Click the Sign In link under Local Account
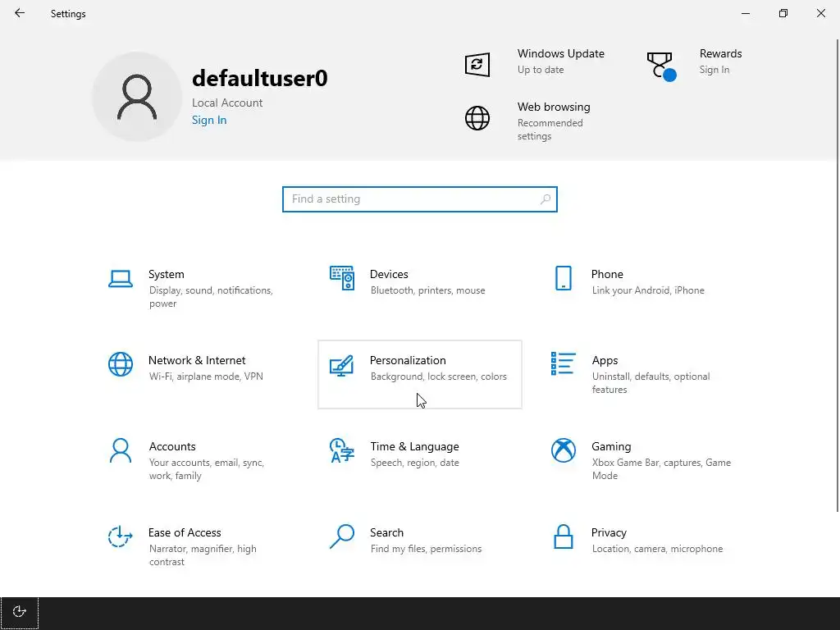The image size is (840, 630). pos(209,120)
